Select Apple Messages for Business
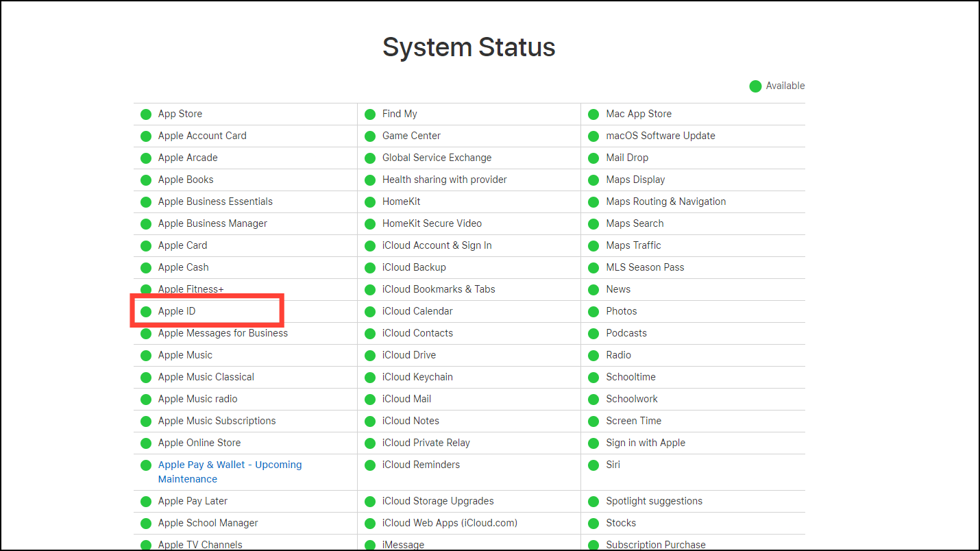This screenshot has width=980, height=551. pos(223,333)
